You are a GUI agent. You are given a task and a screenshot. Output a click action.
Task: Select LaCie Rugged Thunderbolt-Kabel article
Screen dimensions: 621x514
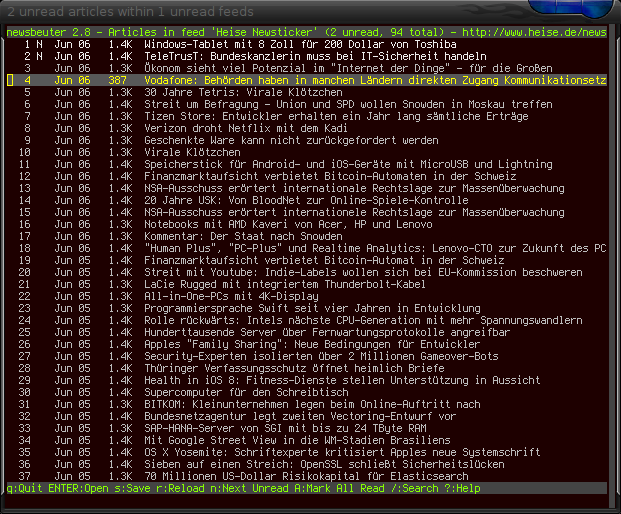307,284
